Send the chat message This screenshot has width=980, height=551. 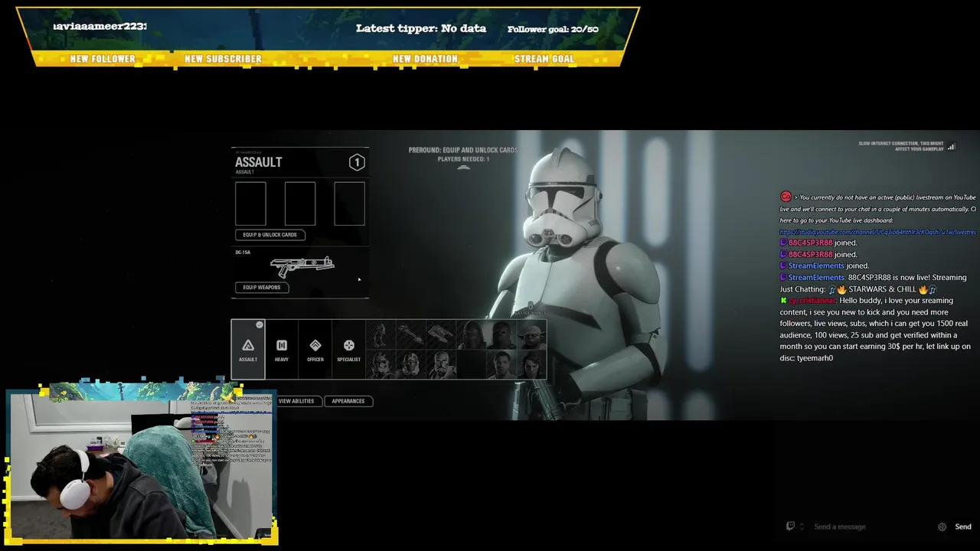(x=963, y=527)
